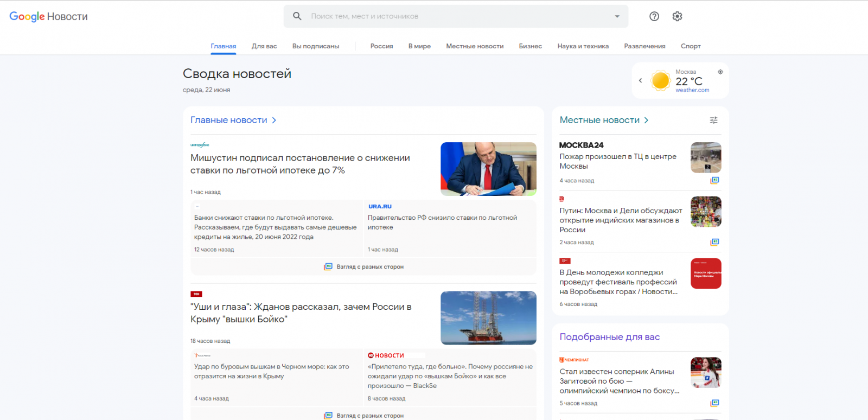Open help using the question mark icon
This screenshot has width=868, height=420.
click(x=654, y=16)
